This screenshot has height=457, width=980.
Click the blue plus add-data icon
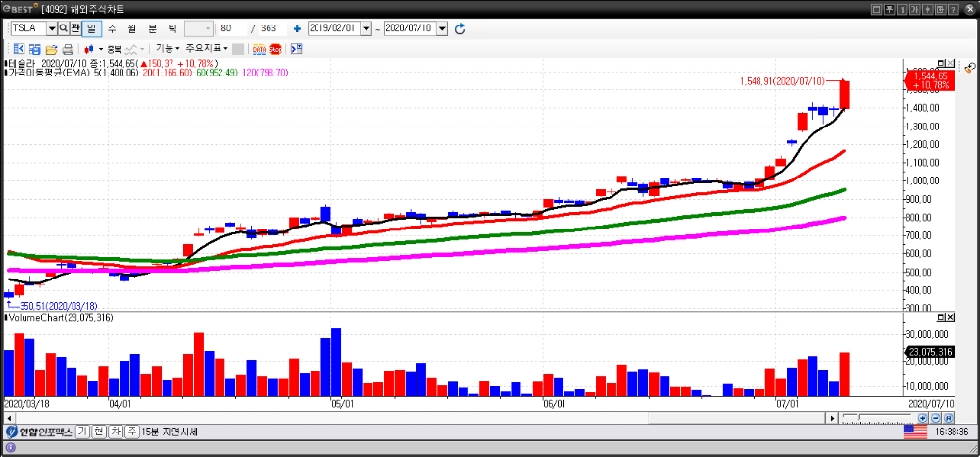297,28
